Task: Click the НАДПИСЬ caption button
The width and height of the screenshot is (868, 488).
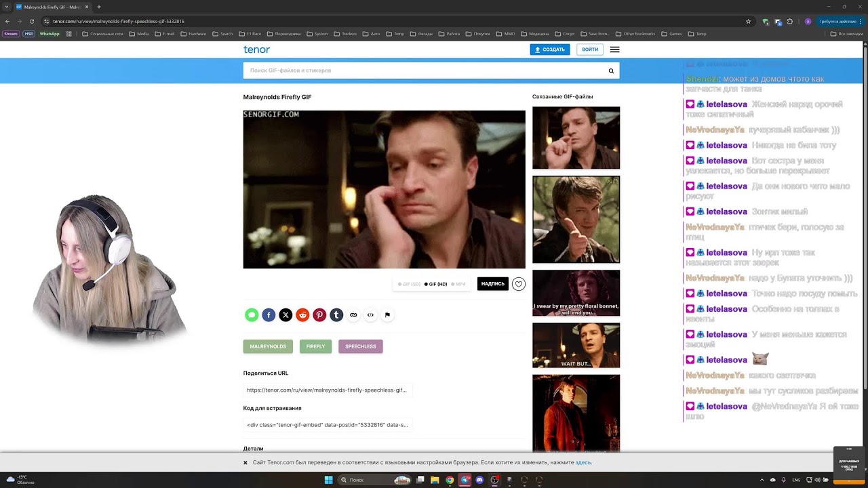Action: pos(493,284)
